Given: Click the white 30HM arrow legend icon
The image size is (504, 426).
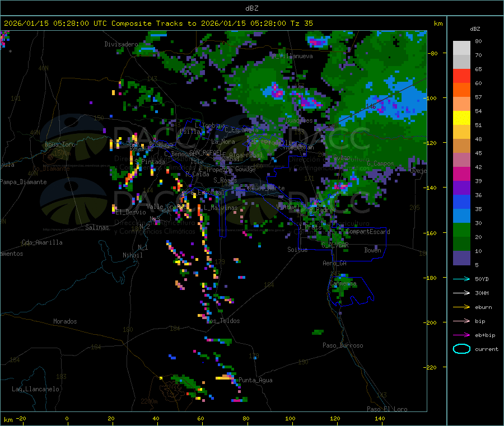Looking at the screenshot, I should [461, 293].
